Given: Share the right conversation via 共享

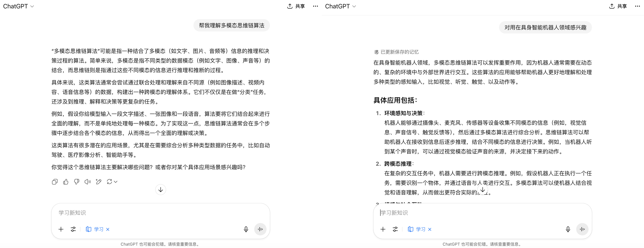Looking at the screenshot, I should click(618, 6).
